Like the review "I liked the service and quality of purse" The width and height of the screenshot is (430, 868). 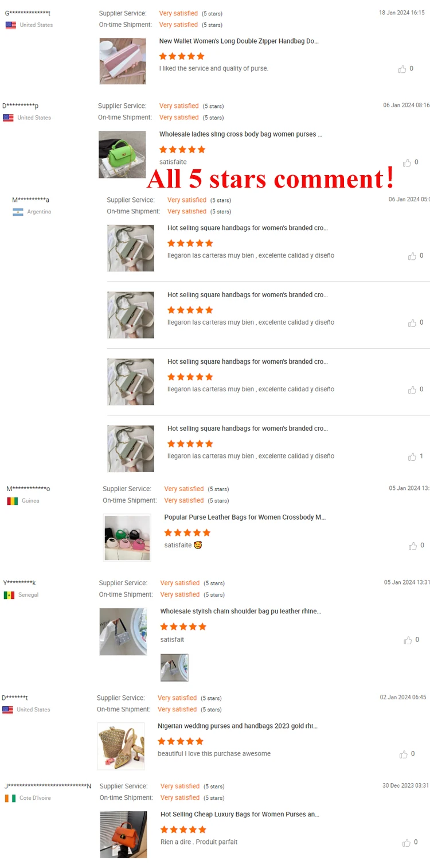(402, 69)
